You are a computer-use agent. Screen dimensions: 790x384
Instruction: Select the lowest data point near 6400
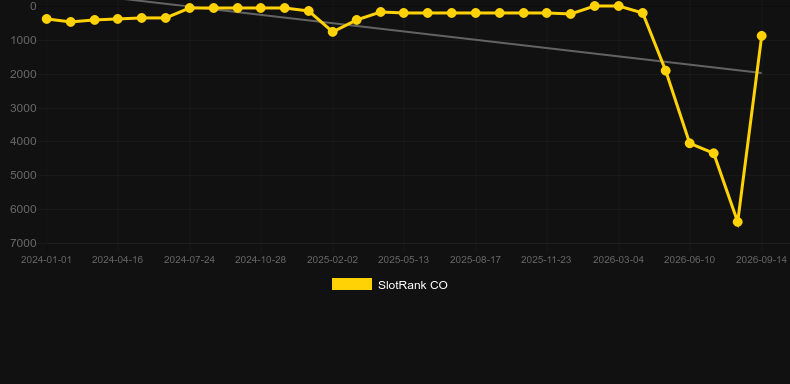pyautogui.click(x=738, y=222)
